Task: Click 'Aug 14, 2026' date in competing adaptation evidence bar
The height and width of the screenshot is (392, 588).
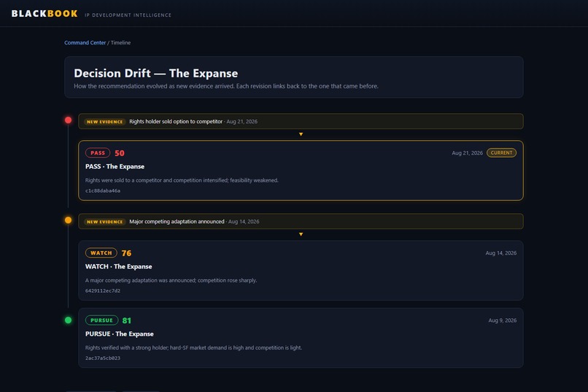Action: [x=244, y=222]
